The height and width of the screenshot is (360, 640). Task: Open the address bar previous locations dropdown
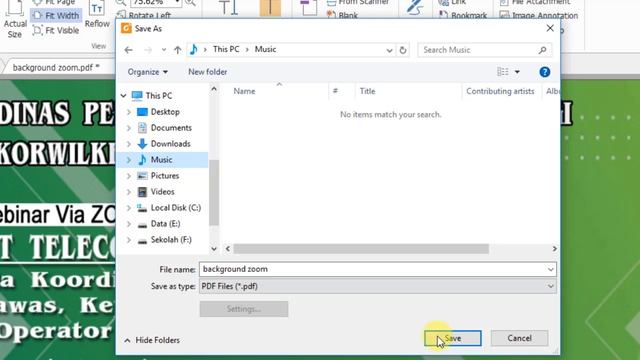click(x=389, y=50)
